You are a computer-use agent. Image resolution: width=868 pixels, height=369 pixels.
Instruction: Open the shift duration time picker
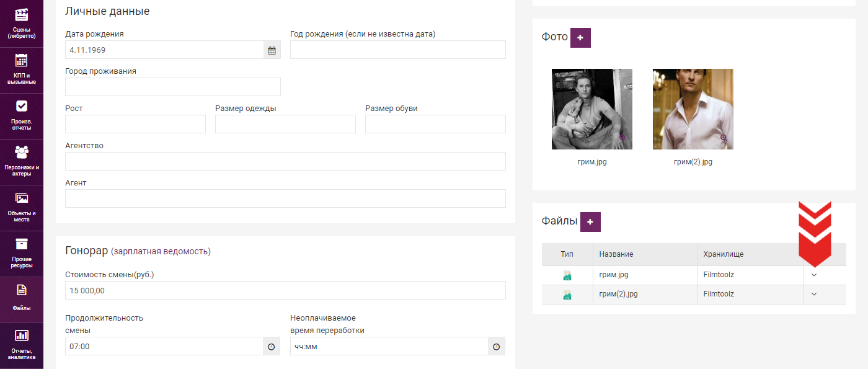pyautogui.click(x=271, y=347)
